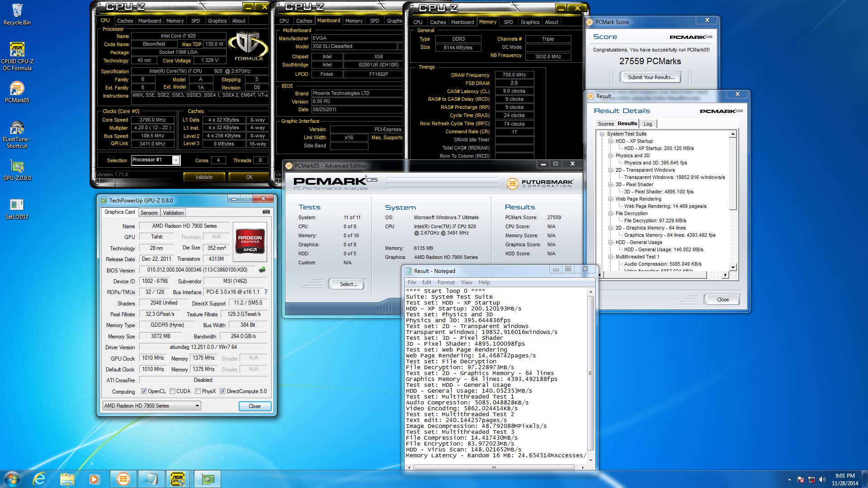Switch to Notepad taskbar button
The height and width of the screenshot is (488, 868).
151,479
